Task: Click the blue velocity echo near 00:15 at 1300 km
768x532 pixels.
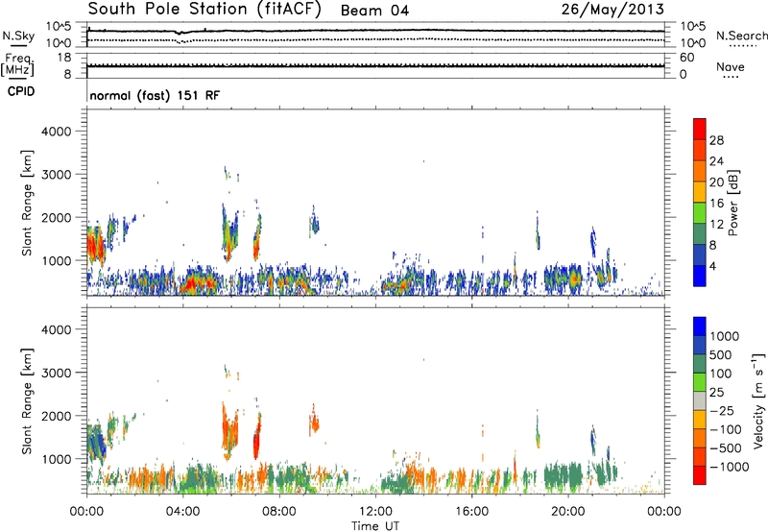Action: [x=97, y=443]
